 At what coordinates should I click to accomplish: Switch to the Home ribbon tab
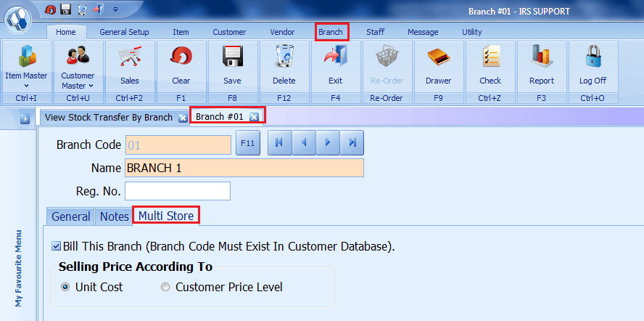tap(66, 32)
